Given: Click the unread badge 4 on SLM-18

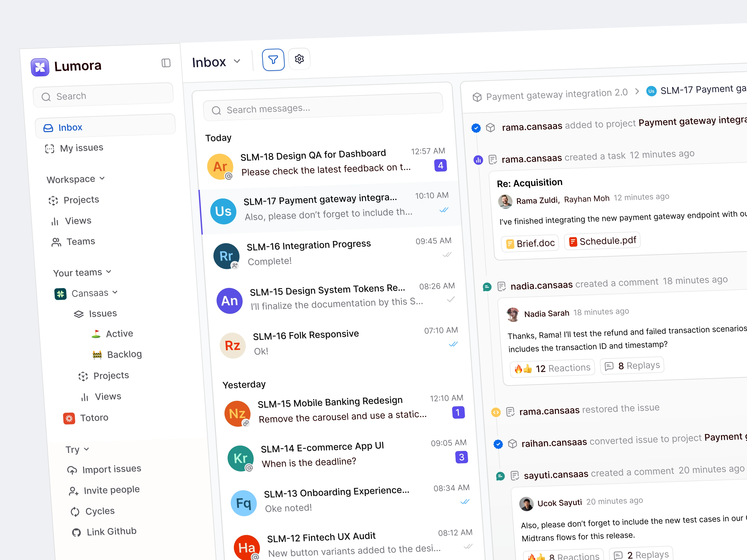Looking at the screenshot, I should [440, 165].
